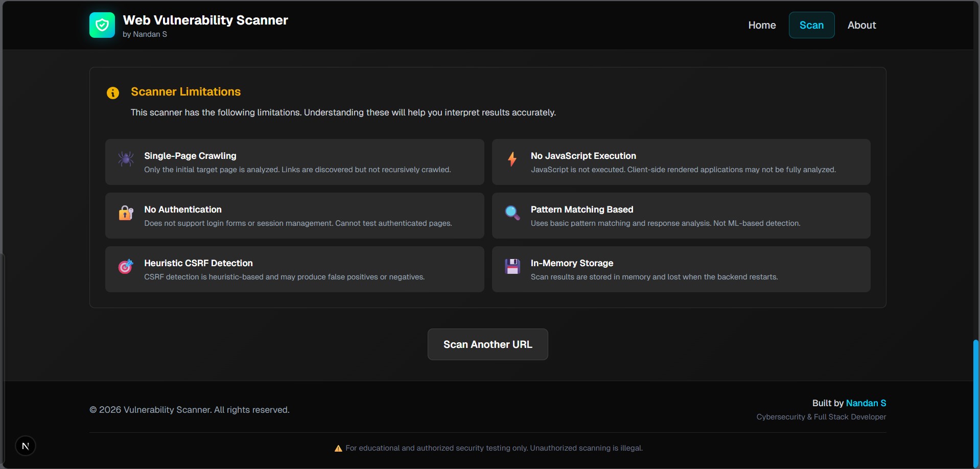Open the About nav page

[861, 25]
